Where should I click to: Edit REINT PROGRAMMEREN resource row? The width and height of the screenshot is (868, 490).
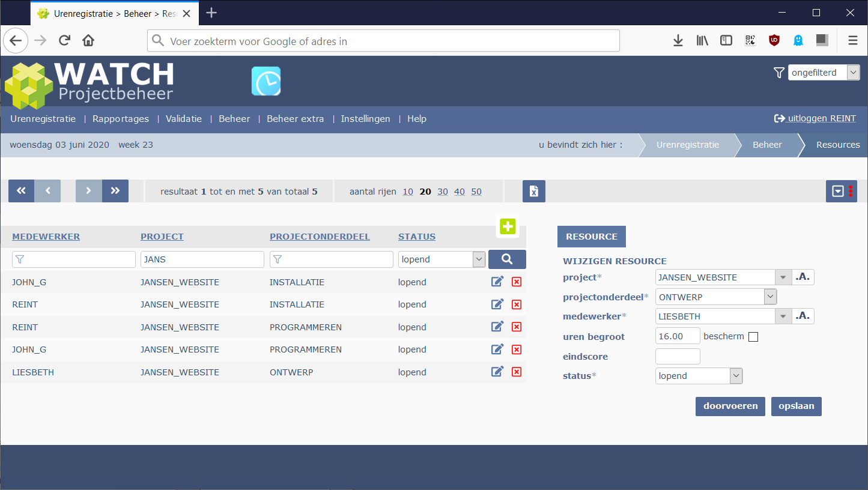coord(497,327)
